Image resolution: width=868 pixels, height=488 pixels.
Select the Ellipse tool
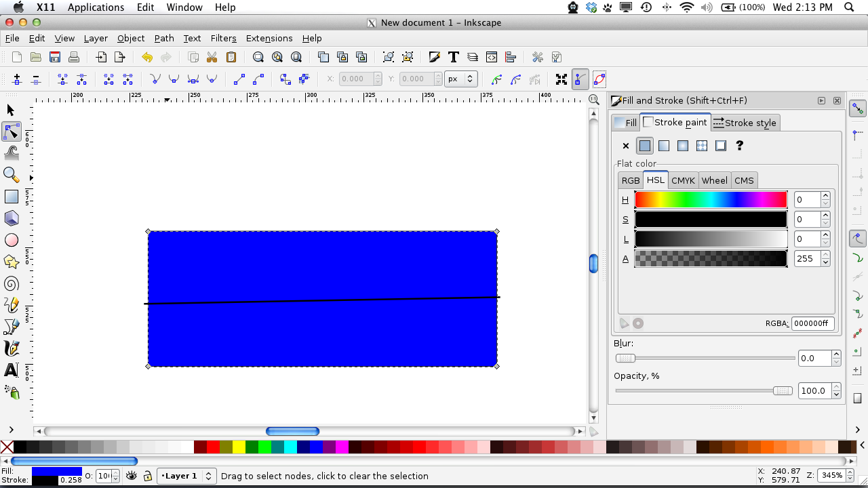11,240
